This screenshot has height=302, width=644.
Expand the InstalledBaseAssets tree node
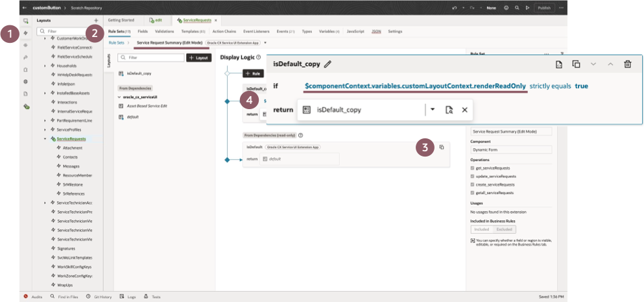(x=45, y=94)
